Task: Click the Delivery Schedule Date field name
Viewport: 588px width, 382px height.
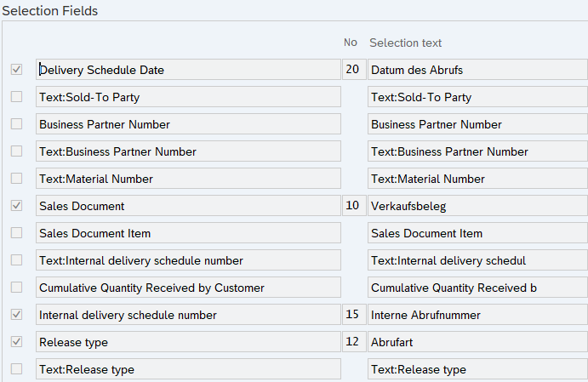Action: click(187, 70)
